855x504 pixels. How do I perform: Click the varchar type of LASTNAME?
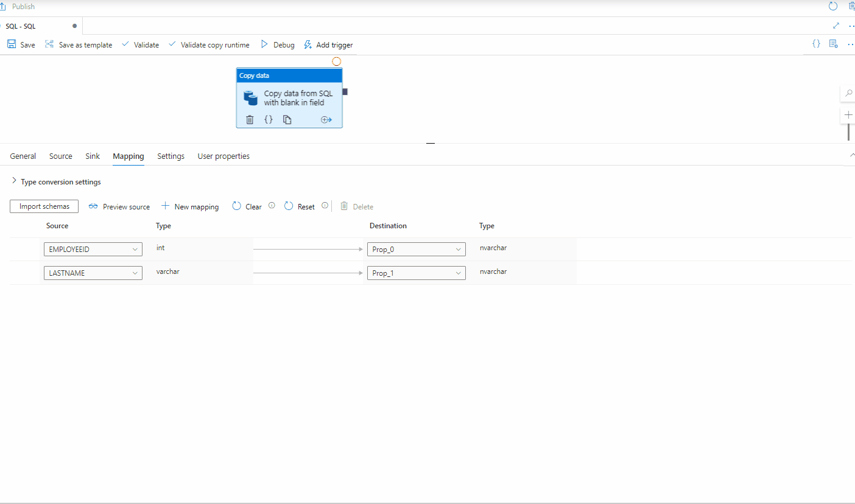coord(168,271)
